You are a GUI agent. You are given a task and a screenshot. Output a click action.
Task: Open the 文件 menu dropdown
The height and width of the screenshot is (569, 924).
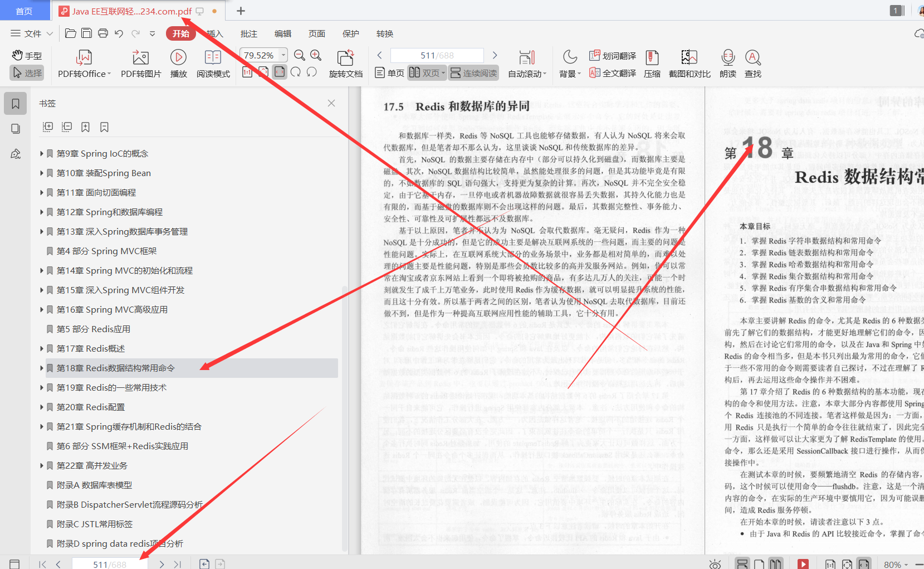point(32,33)
